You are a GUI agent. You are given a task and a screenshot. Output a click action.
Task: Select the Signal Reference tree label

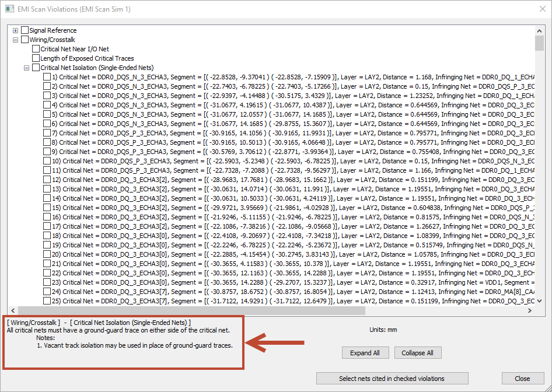click(x=53, y=30)
